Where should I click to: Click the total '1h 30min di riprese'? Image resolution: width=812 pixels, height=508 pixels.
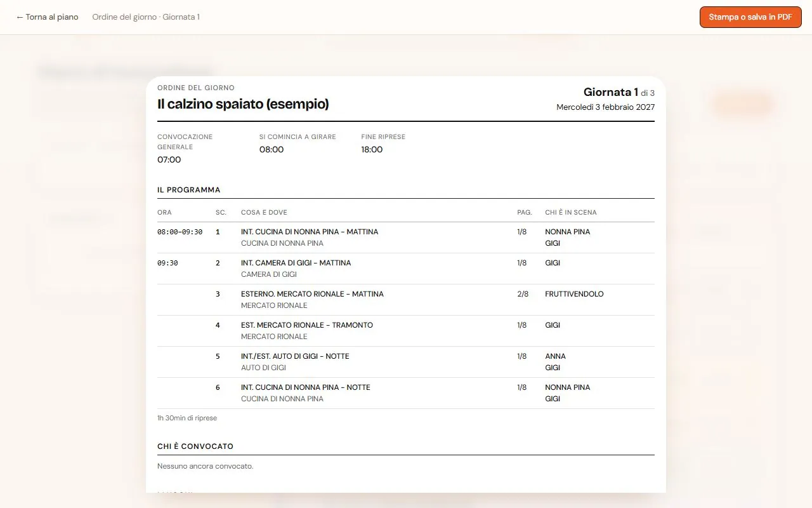[187, 418]
